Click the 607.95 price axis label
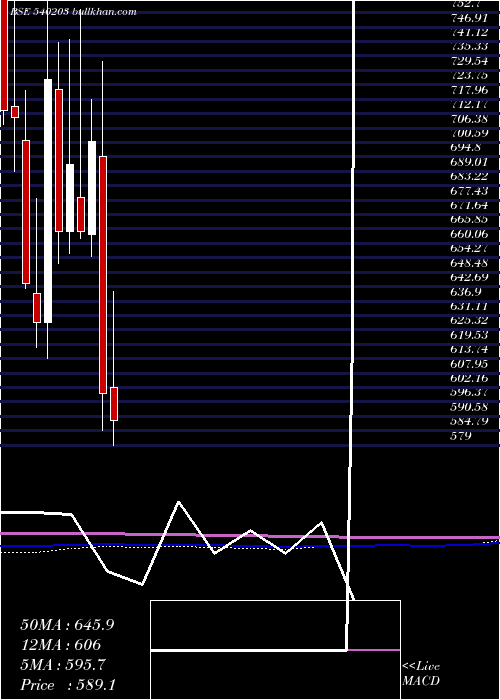 pos(470,364)
